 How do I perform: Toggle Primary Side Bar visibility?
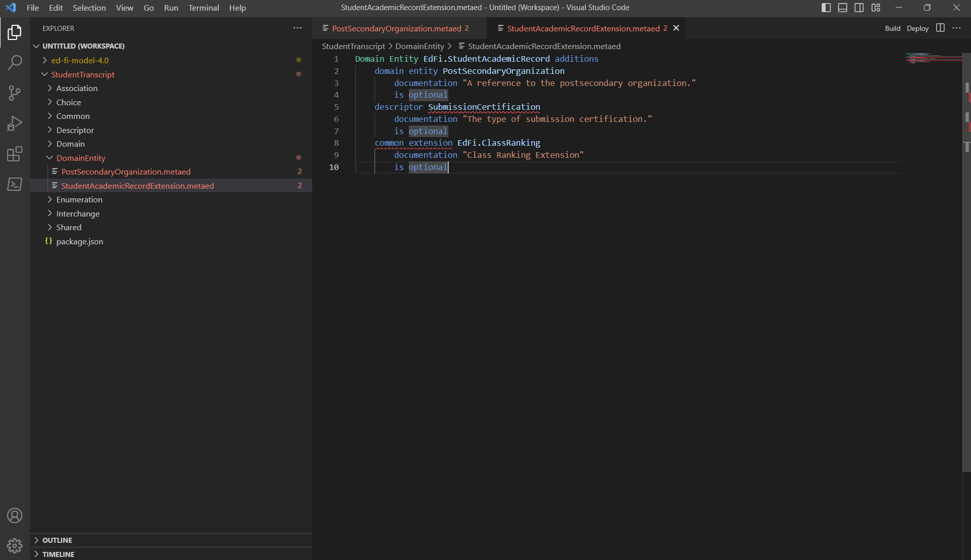826,8
